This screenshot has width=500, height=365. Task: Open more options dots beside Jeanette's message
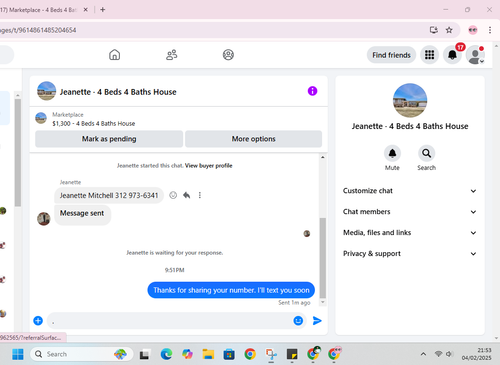pyautogui.click(x=200, y=195)
